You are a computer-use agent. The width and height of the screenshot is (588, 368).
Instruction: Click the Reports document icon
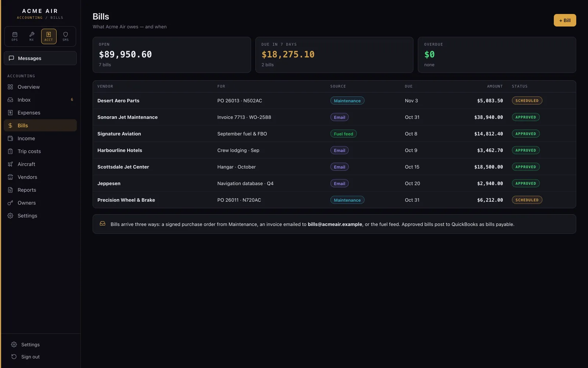[10, 190]
